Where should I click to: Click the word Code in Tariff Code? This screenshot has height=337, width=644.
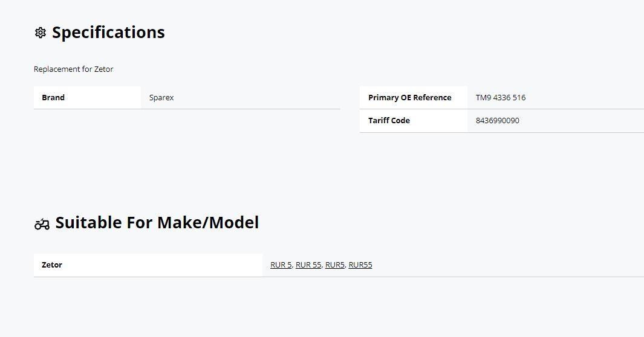click(x=400, y=121)
